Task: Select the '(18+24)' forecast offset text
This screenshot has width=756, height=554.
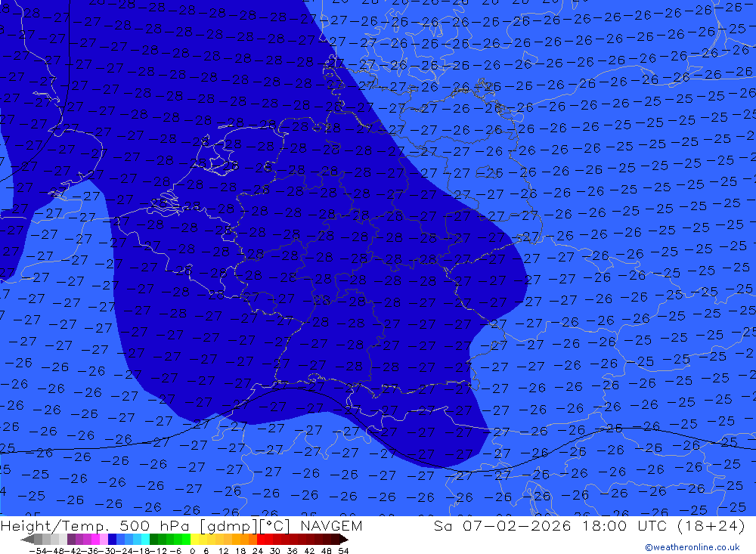Action: [x=711, y=525]
